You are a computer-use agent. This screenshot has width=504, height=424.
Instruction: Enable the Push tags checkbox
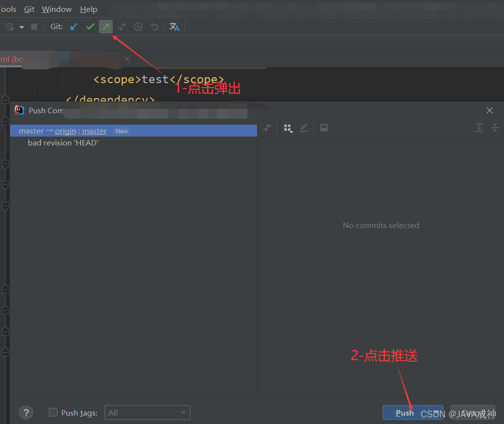(x=52, y=412)
